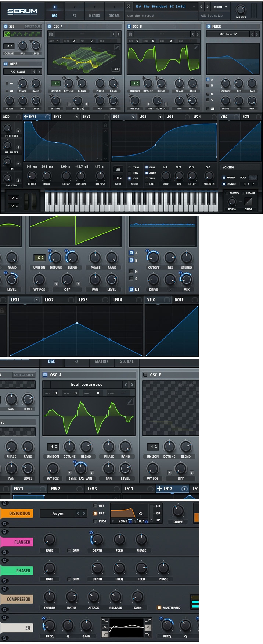The image size is (263, 644).
Task: Click the lock icon on the envelope graph
Action: click(105, 125)
